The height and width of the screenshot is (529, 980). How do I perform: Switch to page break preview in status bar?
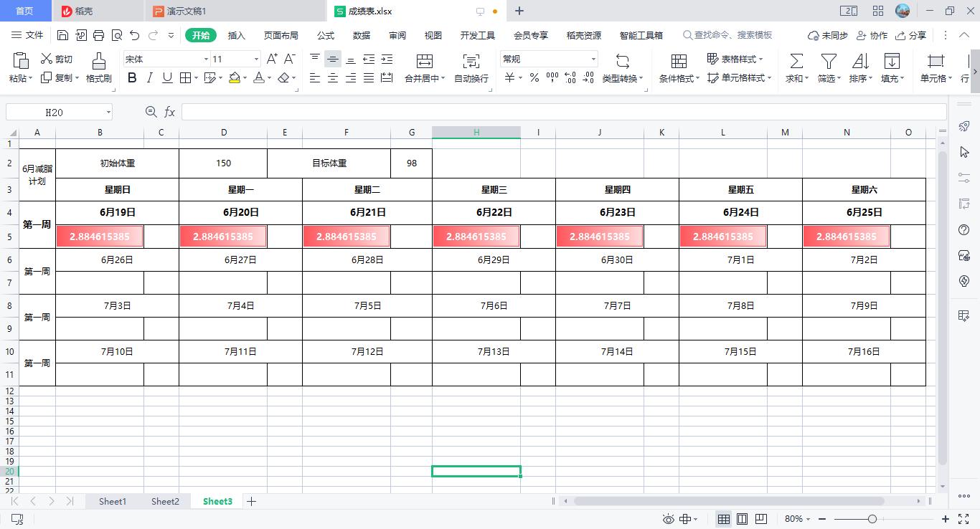click(761, 519)
